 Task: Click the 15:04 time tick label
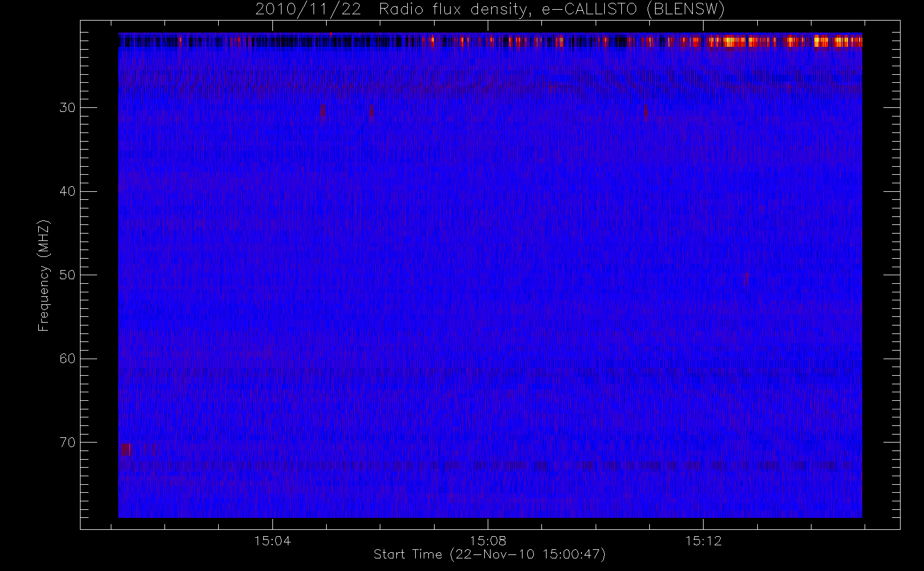tap(273, 540)
